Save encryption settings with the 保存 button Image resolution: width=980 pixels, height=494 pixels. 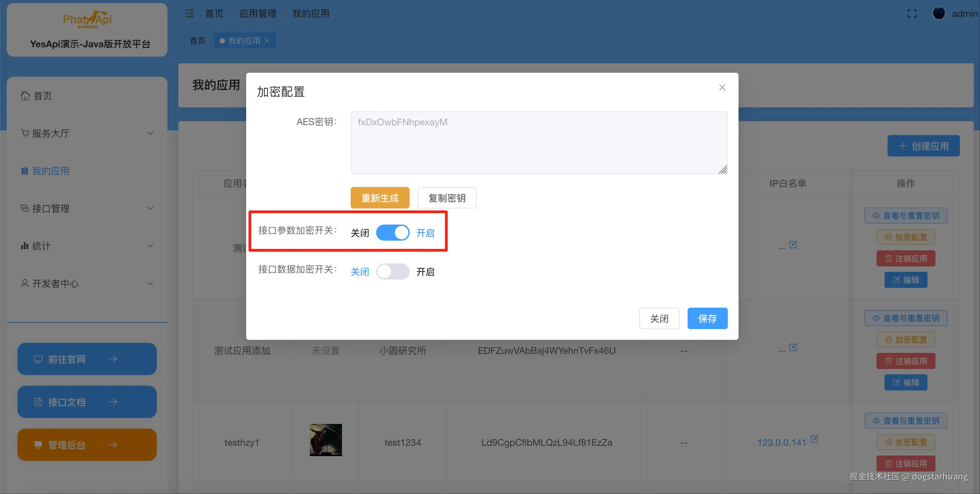(x=707, y=318)
